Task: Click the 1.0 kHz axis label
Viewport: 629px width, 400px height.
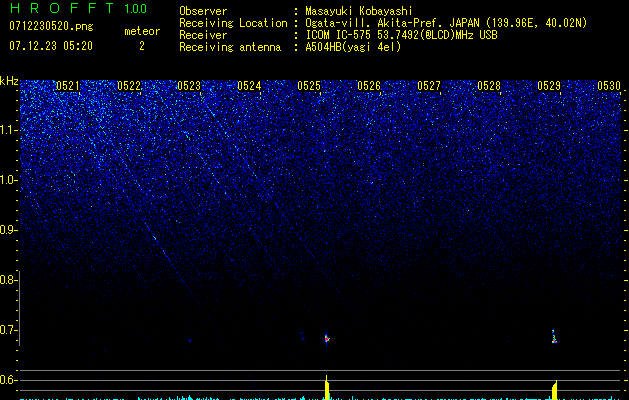Action: pyautogui.click(x=8, y=180)
